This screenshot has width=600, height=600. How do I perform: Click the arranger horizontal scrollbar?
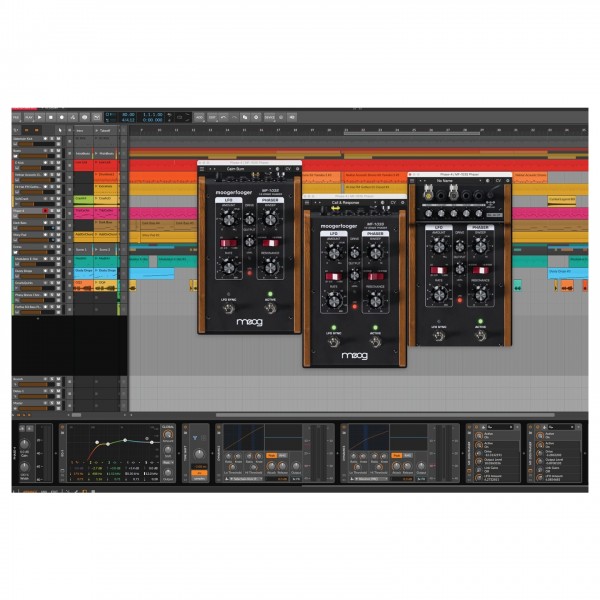coord(385,415)
